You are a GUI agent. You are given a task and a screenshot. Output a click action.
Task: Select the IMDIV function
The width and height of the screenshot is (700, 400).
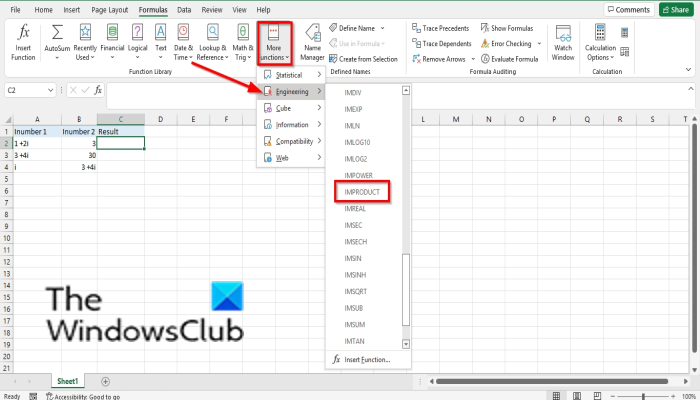pyautogui.click(x=353, y=93)
